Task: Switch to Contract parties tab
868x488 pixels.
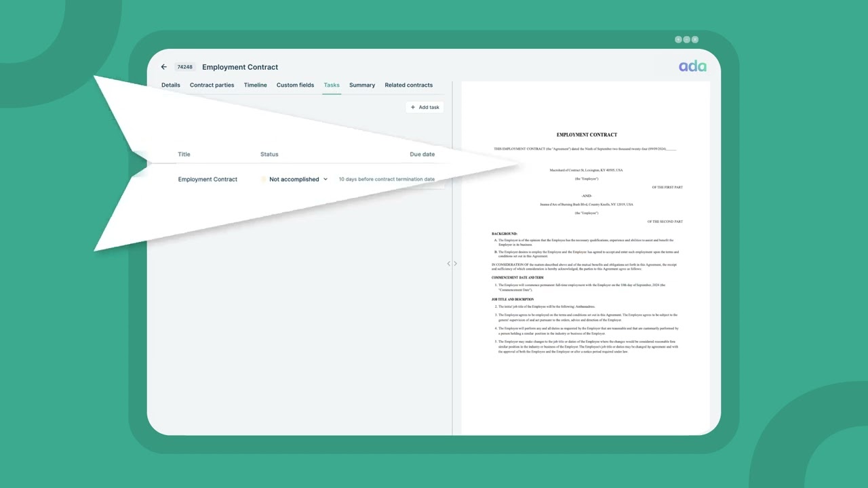Action: pos(212,85)
